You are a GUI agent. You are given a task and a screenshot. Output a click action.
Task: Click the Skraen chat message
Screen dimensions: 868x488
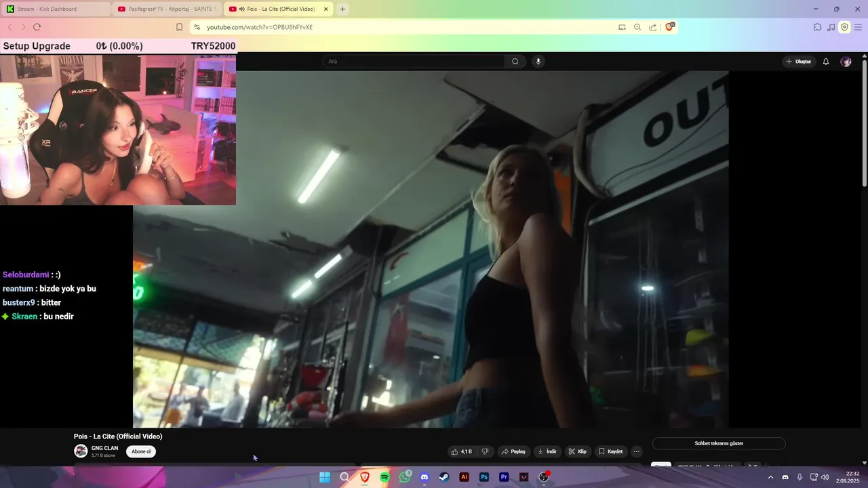tap(38, 317)
